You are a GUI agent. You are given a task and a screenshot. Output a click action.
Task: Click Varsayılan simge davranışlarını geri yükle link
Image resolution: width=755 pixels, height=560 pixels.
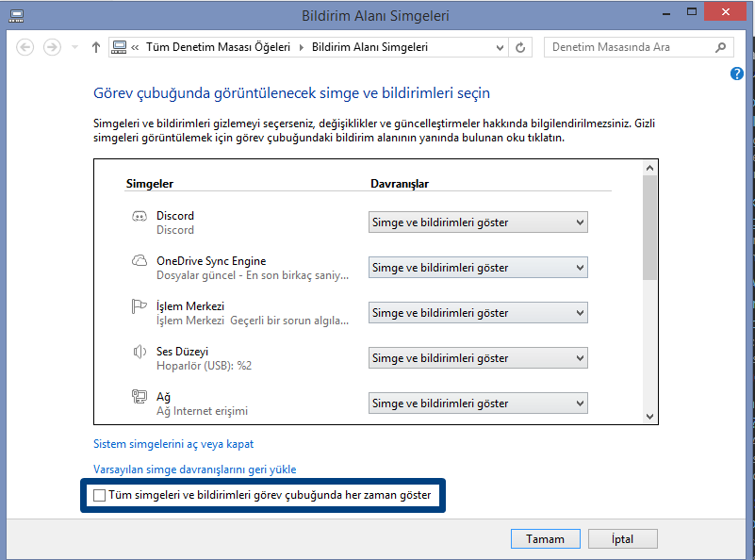click(x=195, y=469)
